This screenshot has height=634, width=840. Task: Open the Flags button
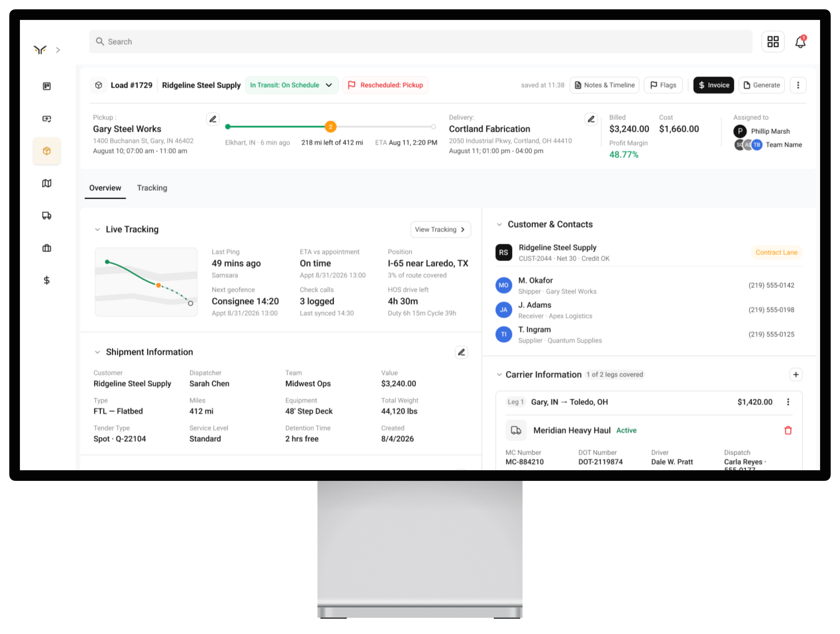pyautogui.click(x=663, y=85)
